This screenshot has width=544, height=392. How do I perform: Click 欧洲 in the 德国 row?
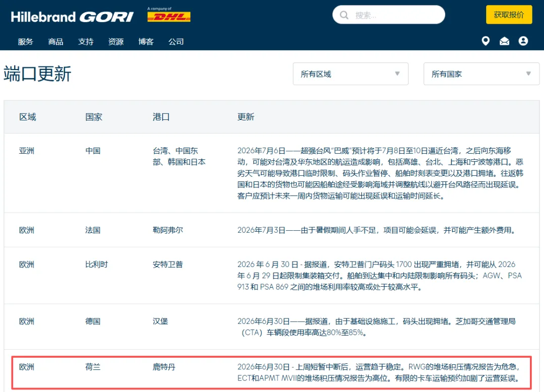tap(27, 321)
